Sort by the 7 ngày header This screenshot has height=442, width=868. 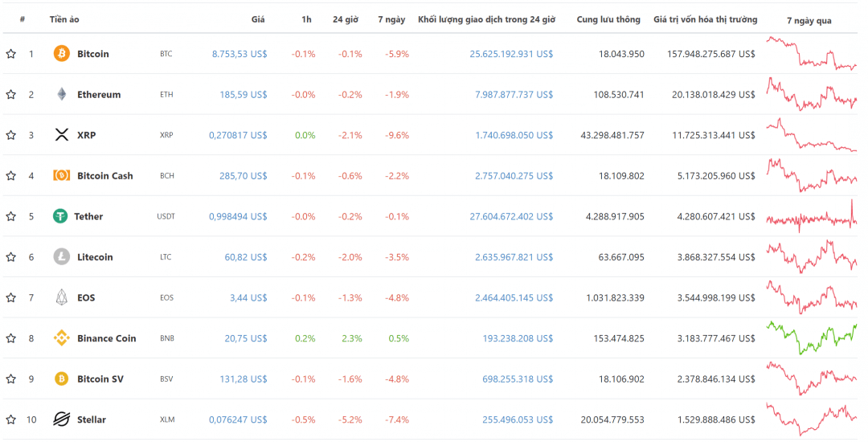(391, 19)
